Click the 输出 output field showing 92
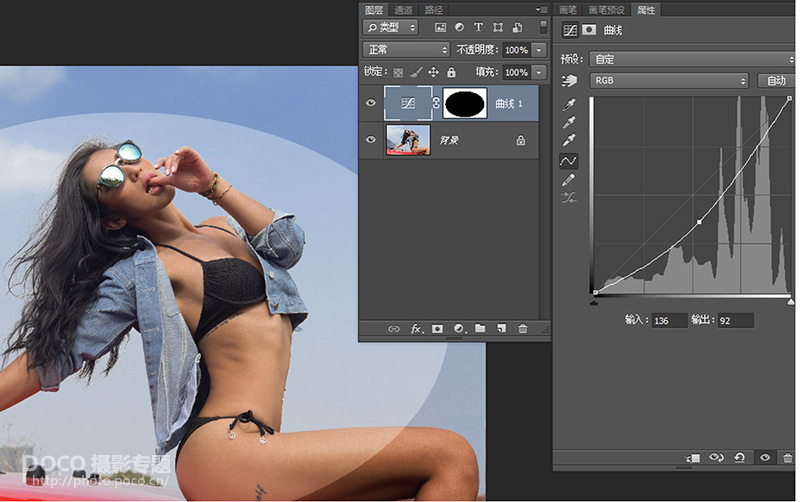The width and height of the screenshot is (800, 502). 736,321
